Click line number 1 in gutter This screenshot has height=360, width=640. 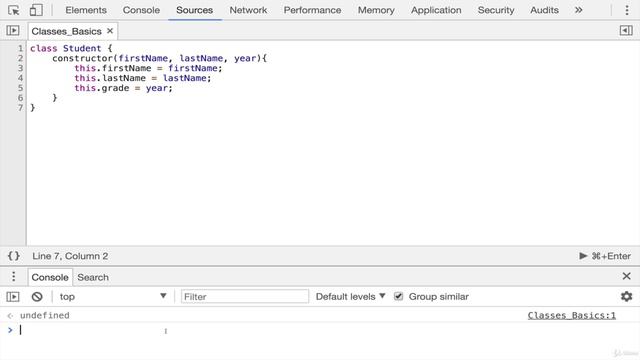[x=20, y=48]
